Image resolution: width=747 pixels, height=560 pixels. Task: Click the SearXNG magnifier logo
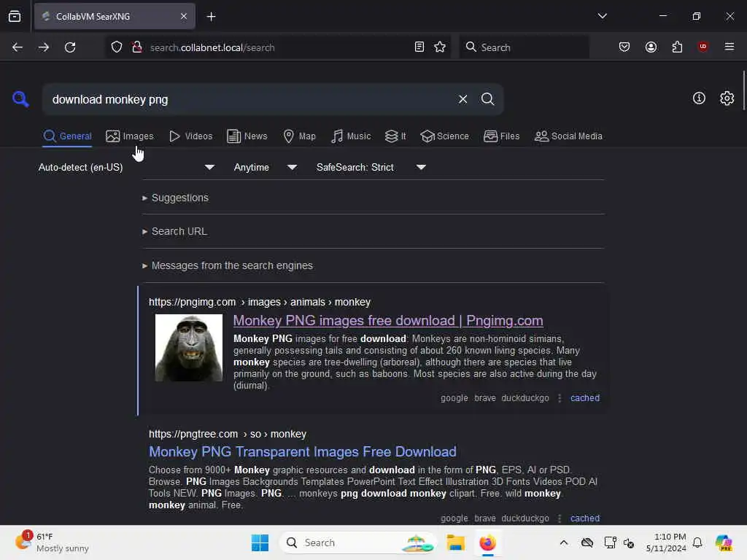(20, 99)
